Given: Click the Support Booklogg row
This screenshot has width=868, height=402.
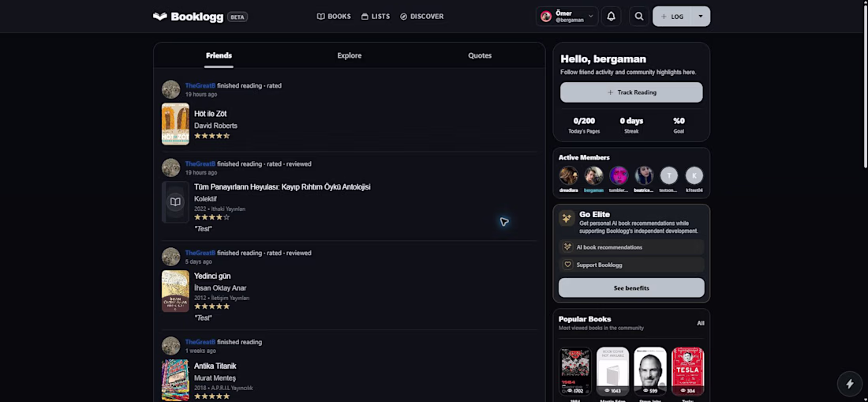Looking at the screenshot, I should coord(631,265).
